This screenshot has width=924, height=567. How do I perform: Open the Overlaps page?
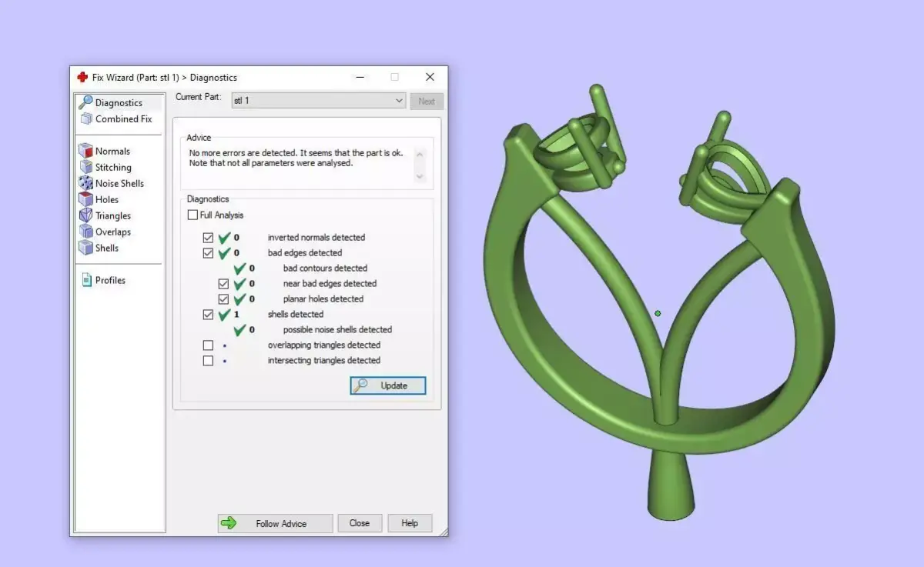click(x=113, y=232)
